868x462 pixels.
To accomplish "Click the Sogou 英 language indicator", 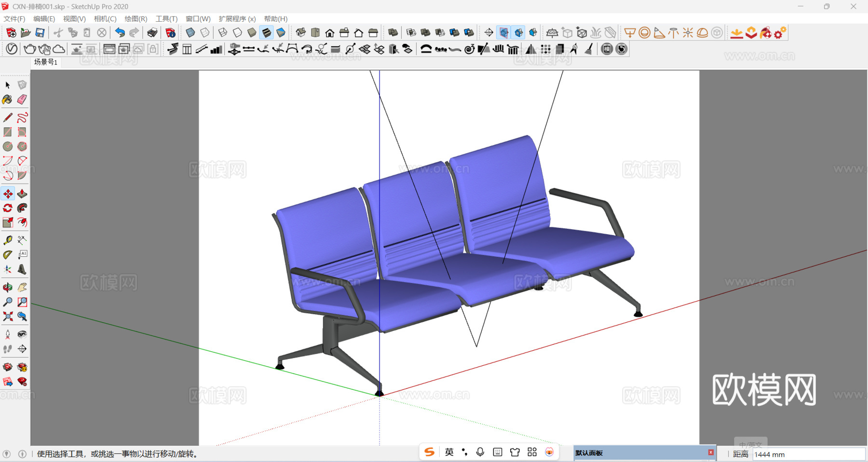I will point(449,452).
